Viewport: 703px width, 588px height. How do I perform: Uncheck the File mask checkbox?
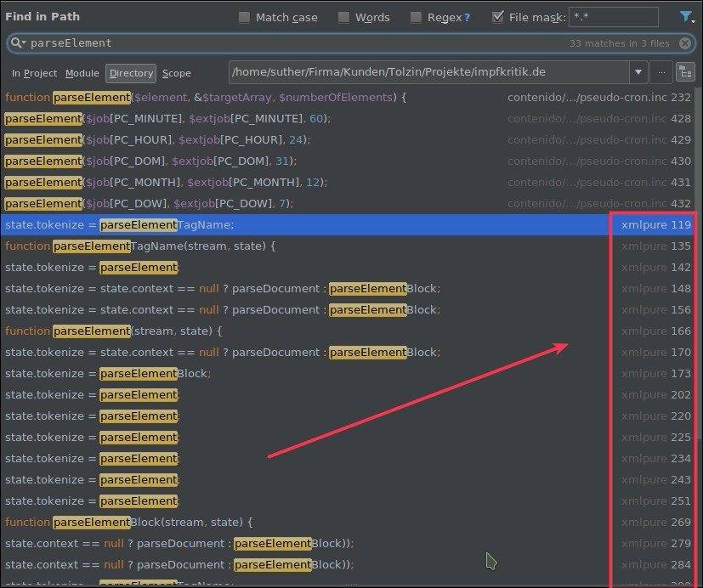pos(497,17)
